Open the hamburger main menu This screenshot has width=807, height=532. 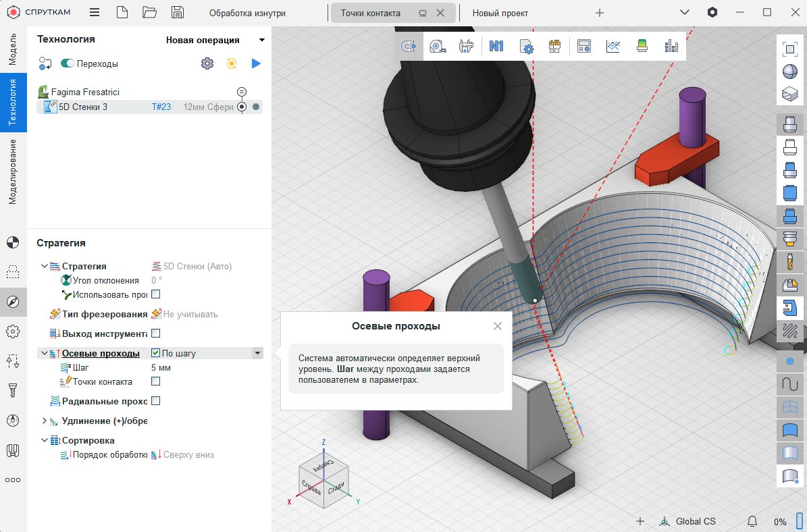95,12
